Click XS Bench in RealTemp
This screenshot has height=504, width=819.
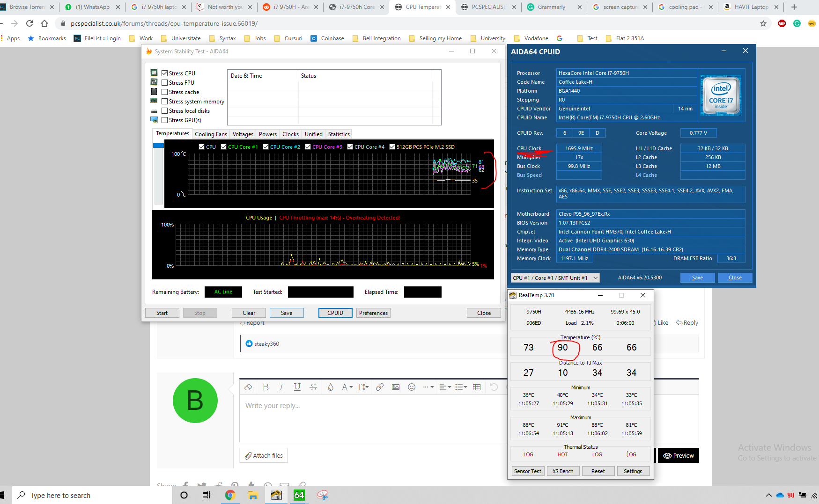tap(562, 471)
